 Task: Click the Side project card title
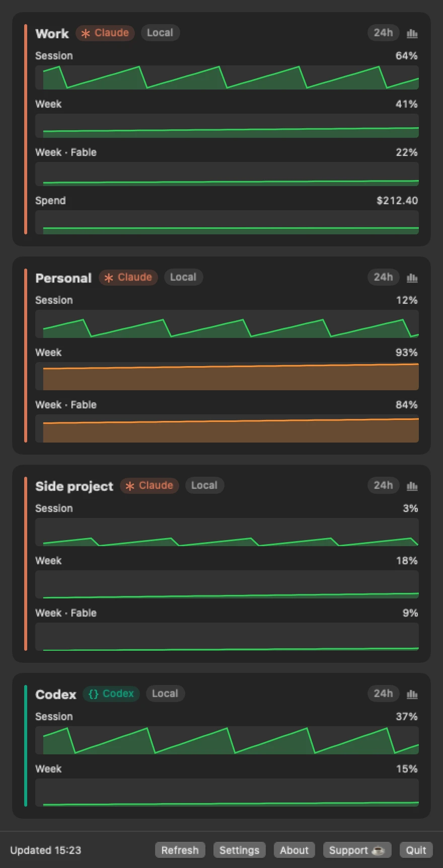click(75, 486)
